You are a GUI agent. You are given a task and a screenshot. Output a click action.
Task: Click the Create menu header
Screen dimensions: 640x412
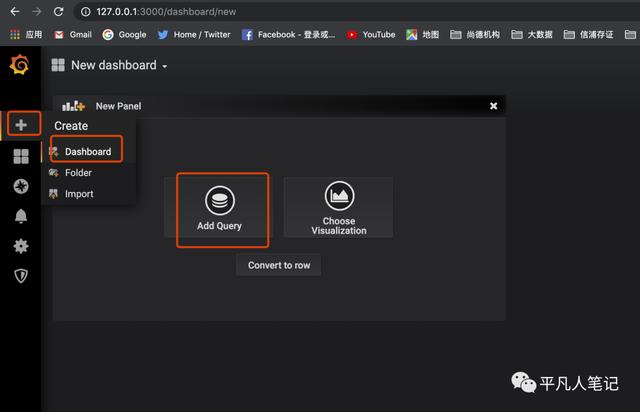(x=71, y=126)
